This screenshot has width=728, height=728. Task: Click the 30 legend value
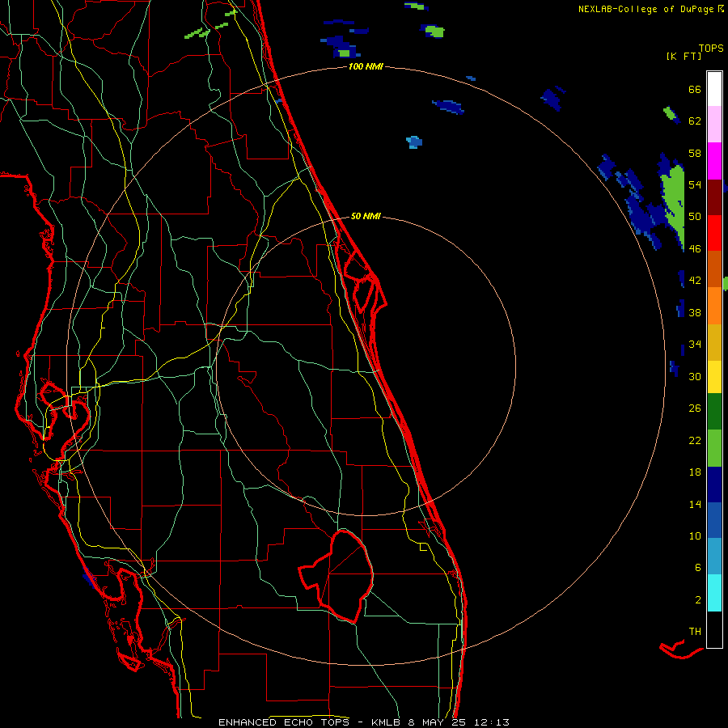tap(695, 376)
